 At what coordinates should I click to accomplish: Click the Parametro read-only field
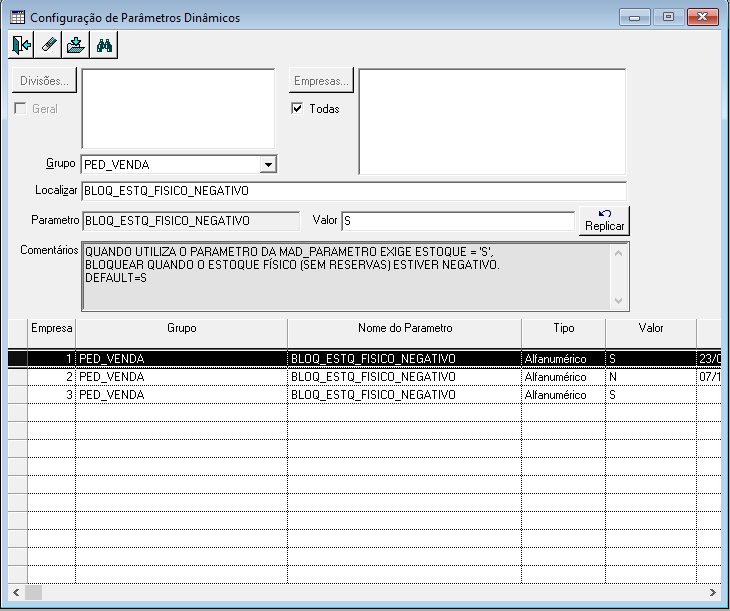[x=191, y=221]
